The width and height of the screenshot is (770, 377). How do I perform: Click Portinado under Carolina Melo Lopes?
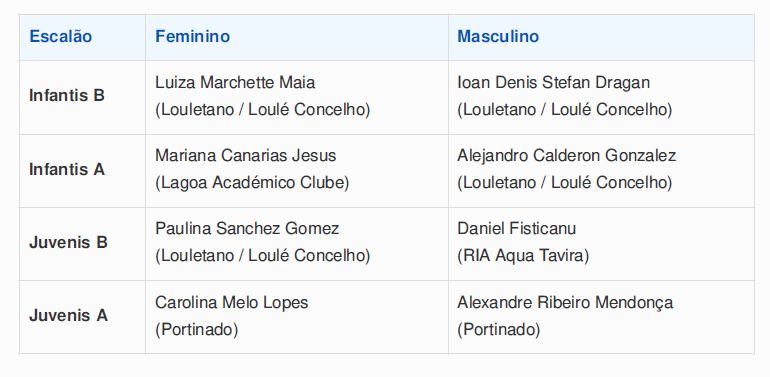pos(196,329)
